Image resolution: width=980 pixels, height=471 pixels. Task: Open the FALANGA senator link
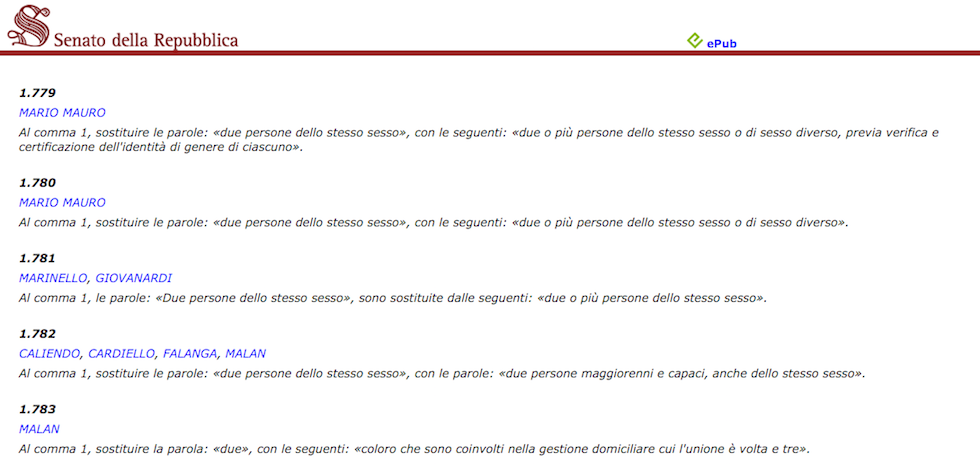190,354
